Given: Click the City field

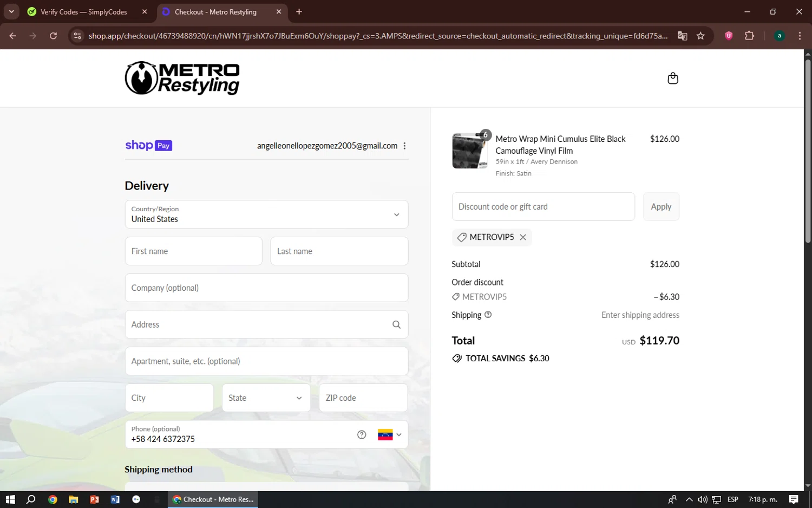Looking at the screenshot, I should [x=169, y=398].
